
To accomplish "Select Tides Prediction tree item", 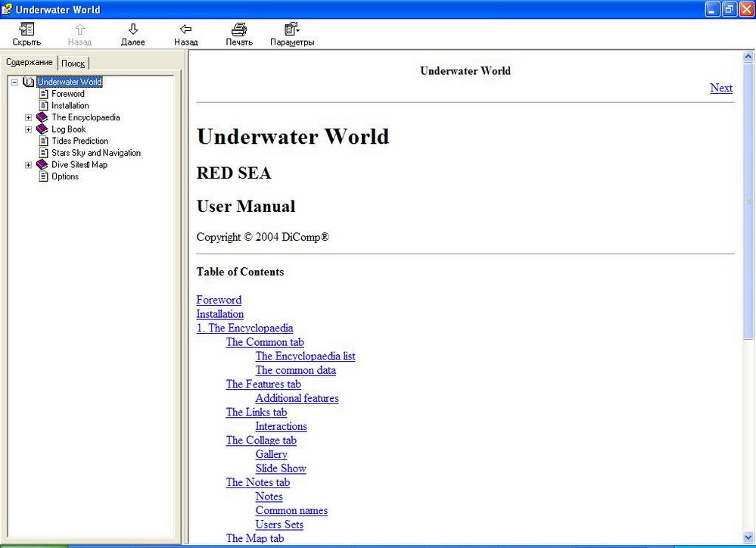I will (x=80, y=141).
